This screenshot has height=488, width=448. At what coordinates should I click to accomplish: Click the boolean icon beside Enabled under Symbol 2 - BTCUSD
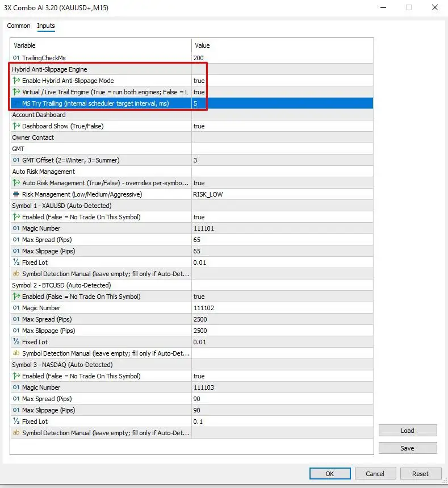16,297
